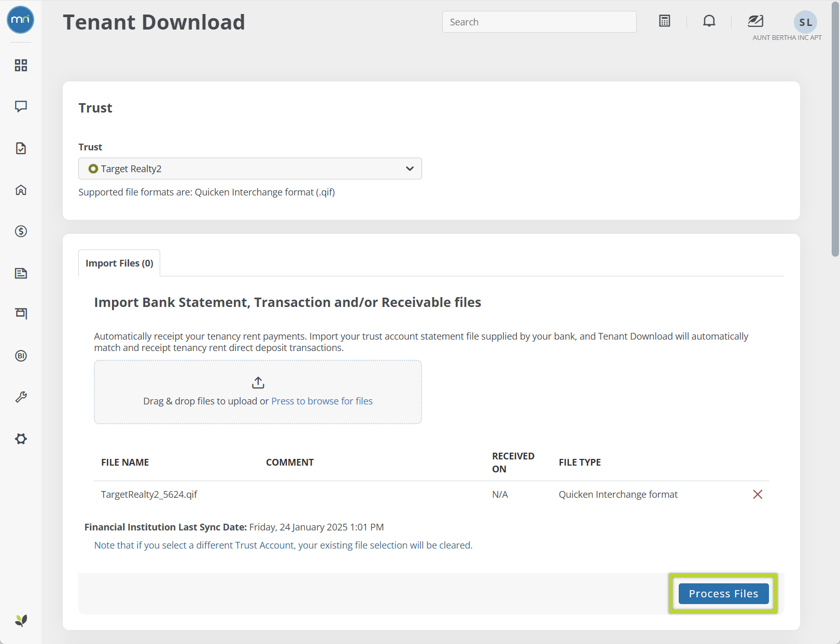Click the Quicken Interchange format cell
Screen dimensions: 840x644
(x=618, y=495)
